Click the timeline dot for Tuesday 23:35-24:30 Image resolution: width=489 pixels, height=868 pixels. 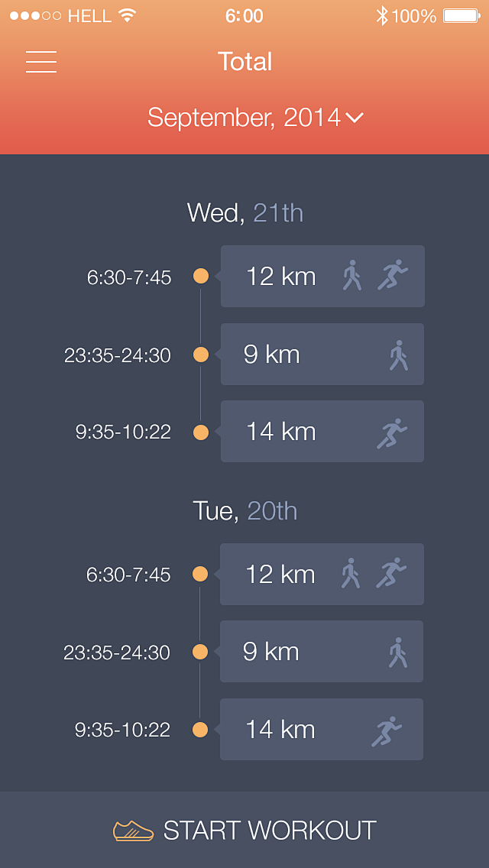(200, 652)
